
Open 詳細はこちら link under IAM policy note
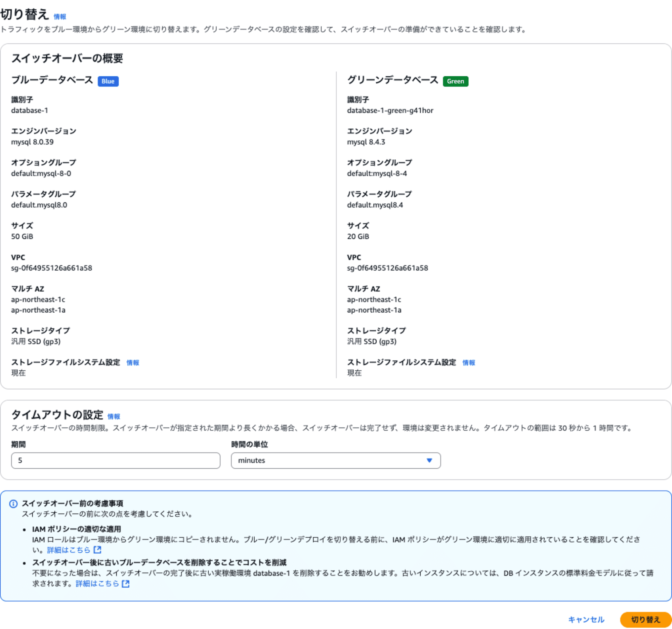pyautogui.click(x=69, y=550)
